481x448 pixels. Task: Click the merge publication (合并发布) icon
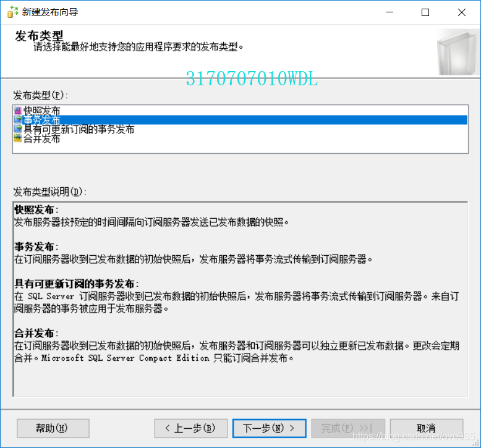pyautogui.click(x=18, y=138)
